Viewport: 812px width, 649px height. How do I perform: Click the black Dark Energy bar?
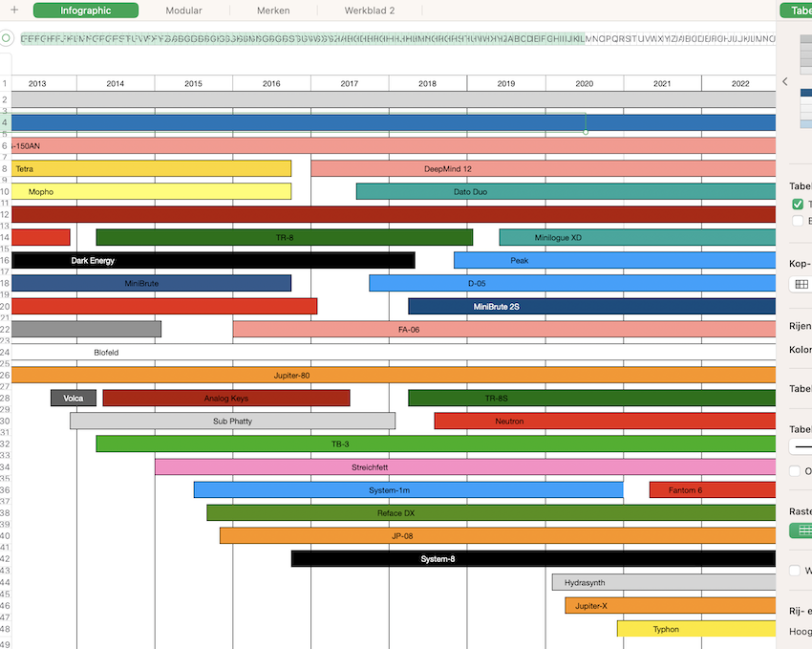[x=213, y=261]
